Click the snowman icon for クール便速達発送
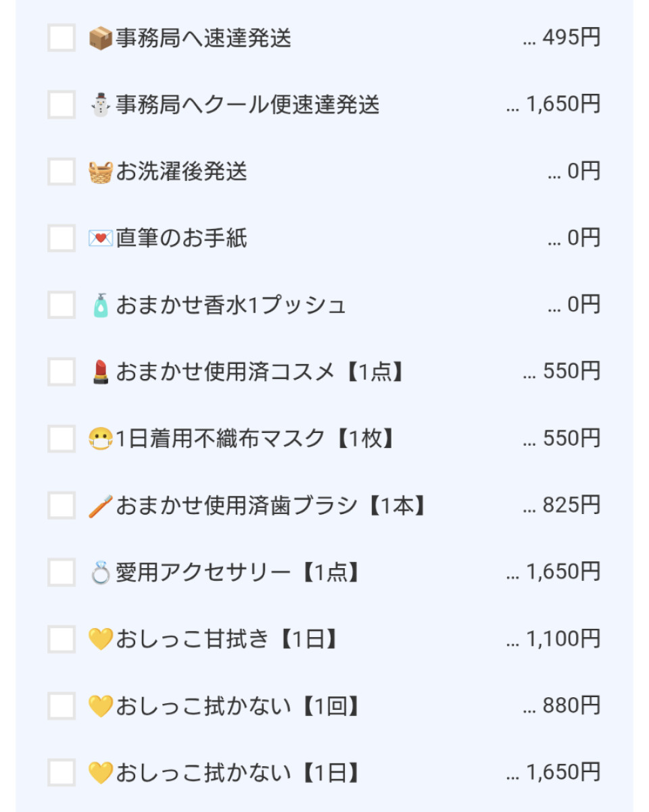The image size is (649, 812). pyautogui.click(x=101, y=105)
